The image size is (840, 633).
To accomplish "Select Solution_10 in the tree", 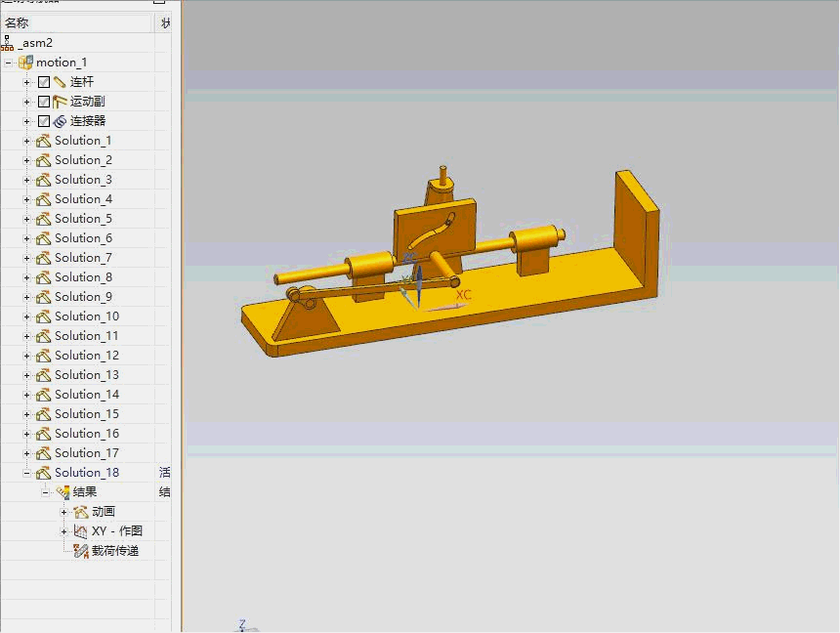I will click(x=87, y=316).
